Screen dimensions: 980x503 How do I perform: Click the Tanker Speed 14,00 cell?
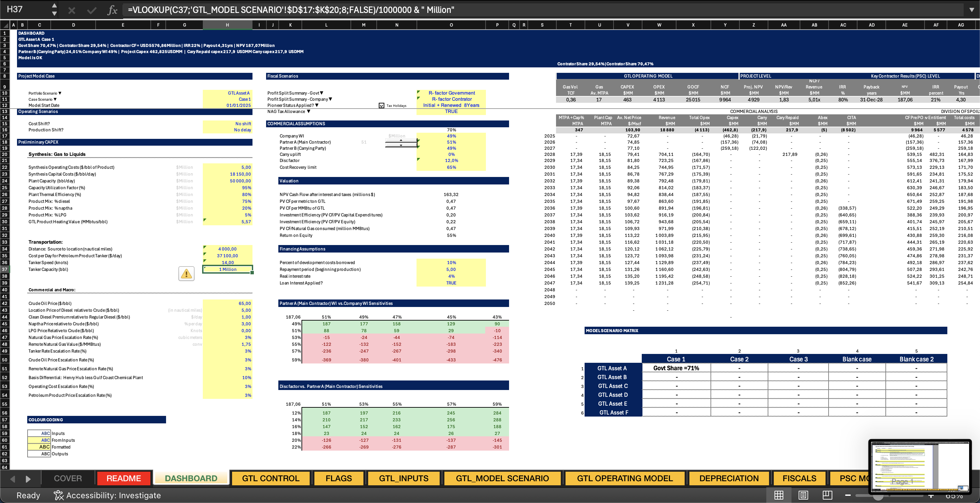227,262
